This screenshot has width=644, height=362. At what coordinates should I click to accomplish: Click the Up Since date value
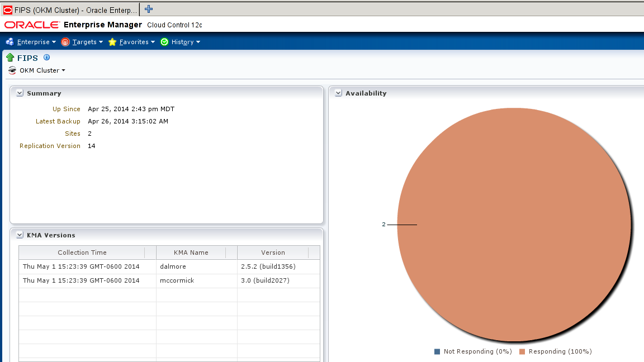(x=131, y=109)
